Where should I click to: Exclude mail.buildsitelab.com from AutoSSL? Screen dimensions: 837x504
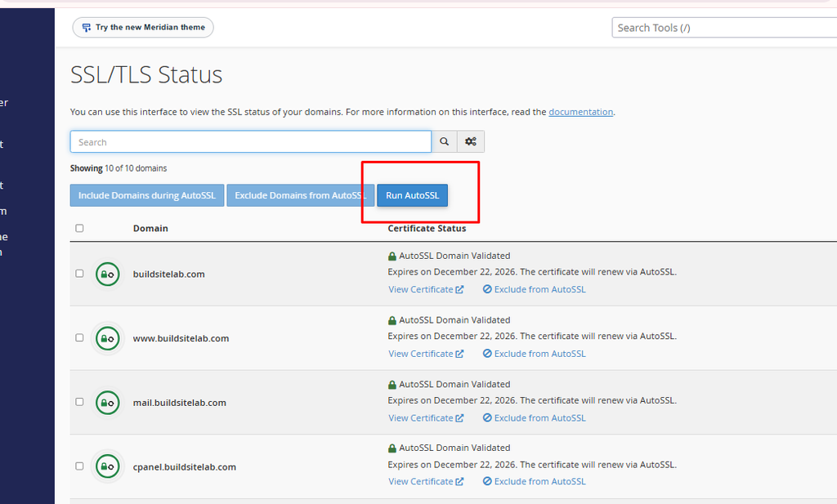[535, 418]
